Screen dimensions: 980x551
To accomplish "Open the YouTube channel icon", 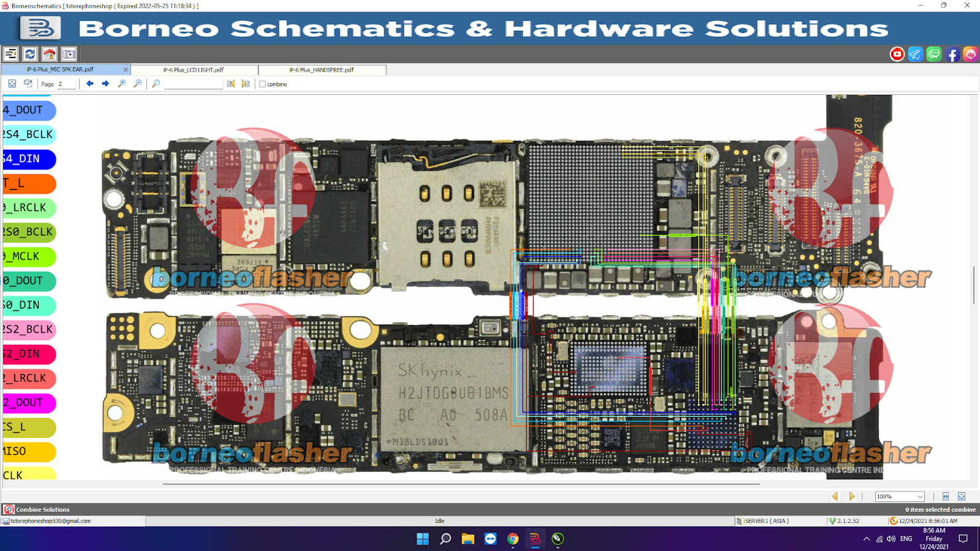I will click(x=897, y=54).
